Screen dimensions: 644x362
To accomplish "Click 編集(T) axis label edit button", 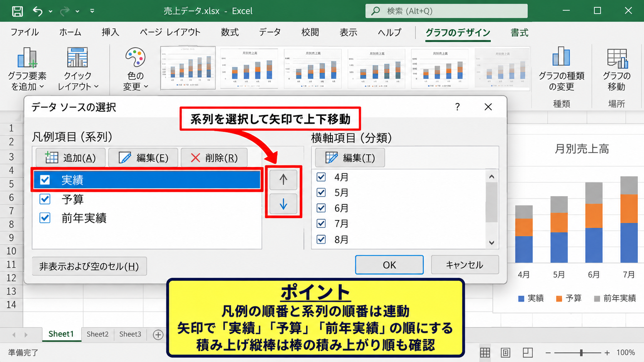I will pos(350,158).
